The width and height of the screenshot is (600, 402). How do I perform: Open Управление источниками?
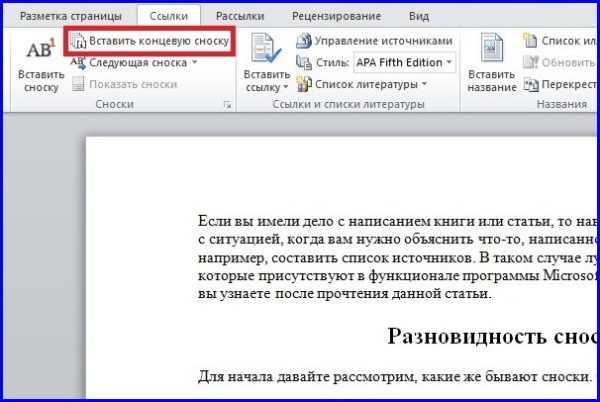374,41
